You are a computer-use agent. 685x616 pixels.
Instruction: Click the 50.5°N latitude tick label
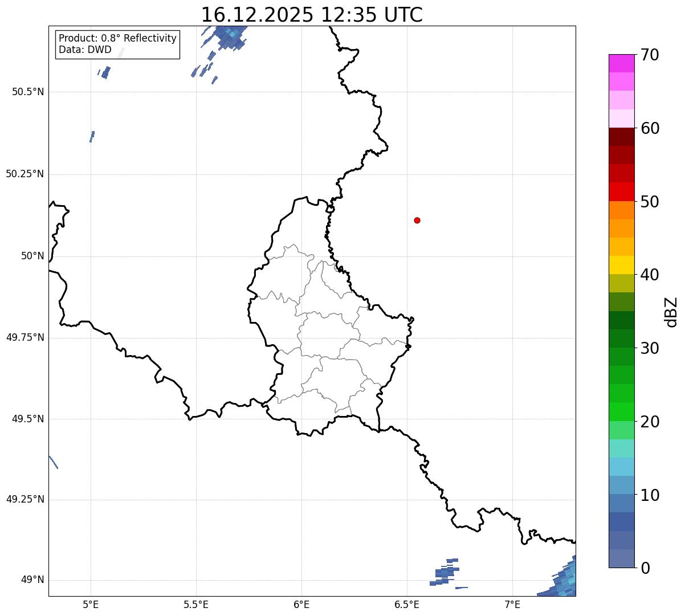point(27,92)
